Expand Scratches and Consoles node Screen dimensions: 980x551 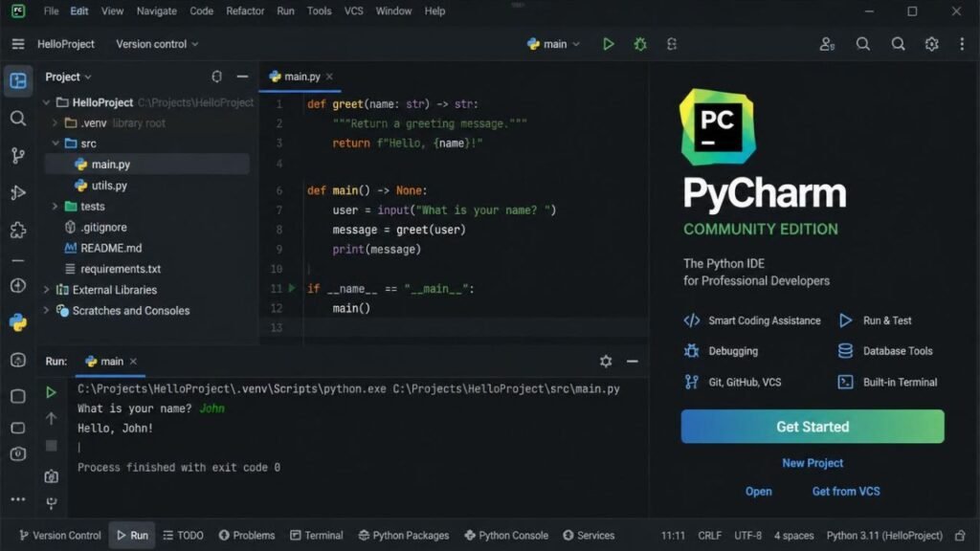coord(46,311)
